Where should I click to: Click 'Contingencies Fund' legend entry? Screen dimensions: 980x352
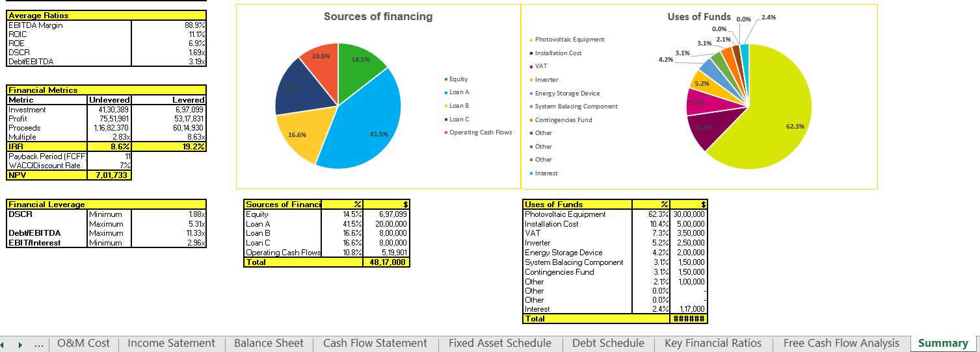(x=561, y=120)
